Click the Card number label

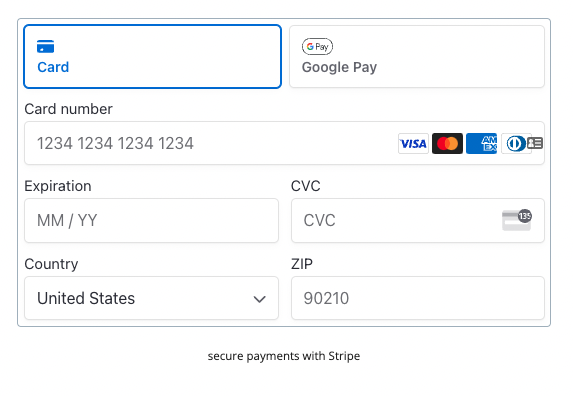pyautogui.click(x=68, y=109)
